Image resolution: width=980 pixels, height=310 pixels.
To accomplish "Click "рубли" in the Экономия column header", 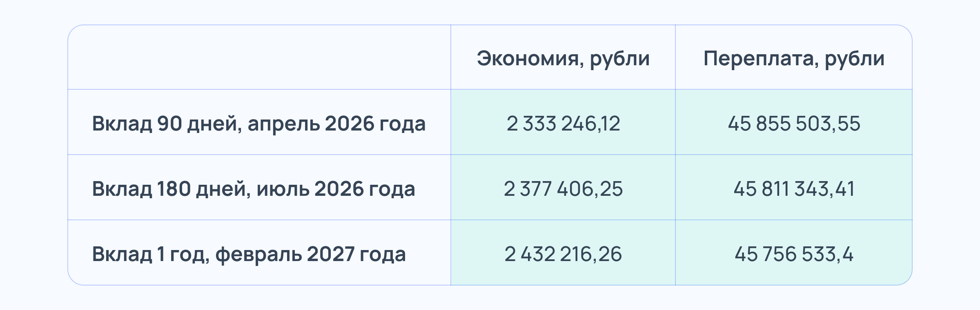I will (x=619, y=58).
